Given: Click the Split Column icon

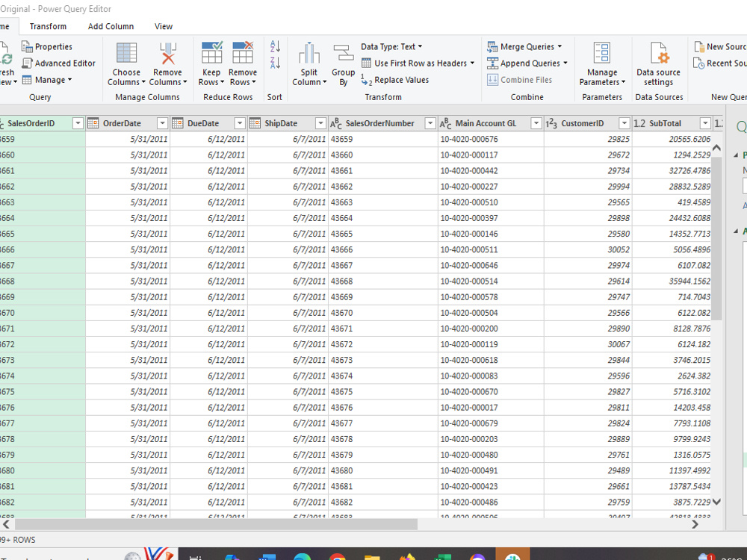Looking at the screenshot, I should tap(309, 53).
